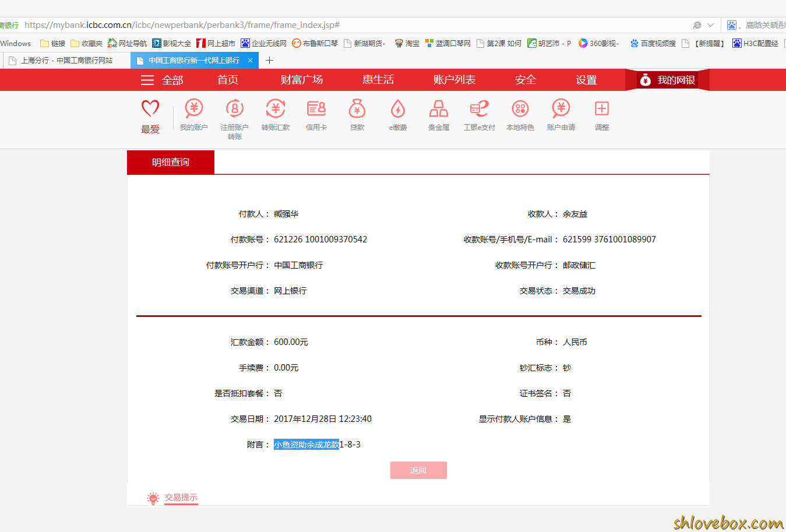Click the payee name 余友益
The image size is (786, 532).
point(575,214)
